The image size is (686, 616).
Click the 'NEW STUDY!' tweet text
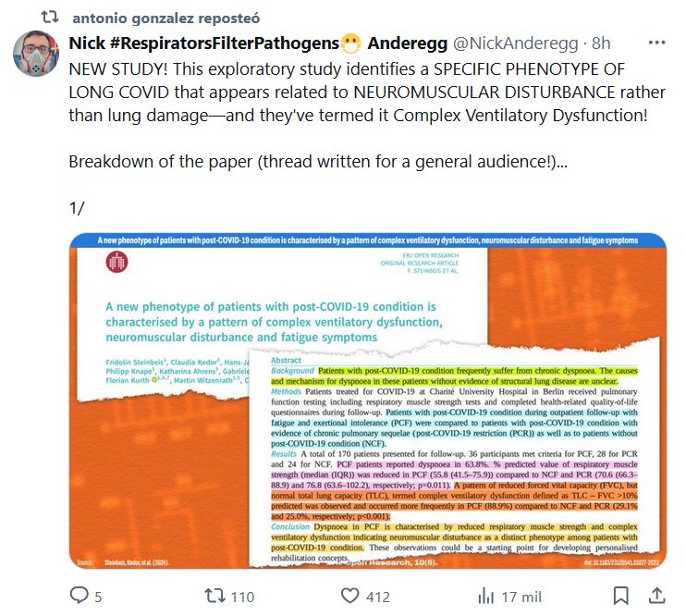coord(118,69)
